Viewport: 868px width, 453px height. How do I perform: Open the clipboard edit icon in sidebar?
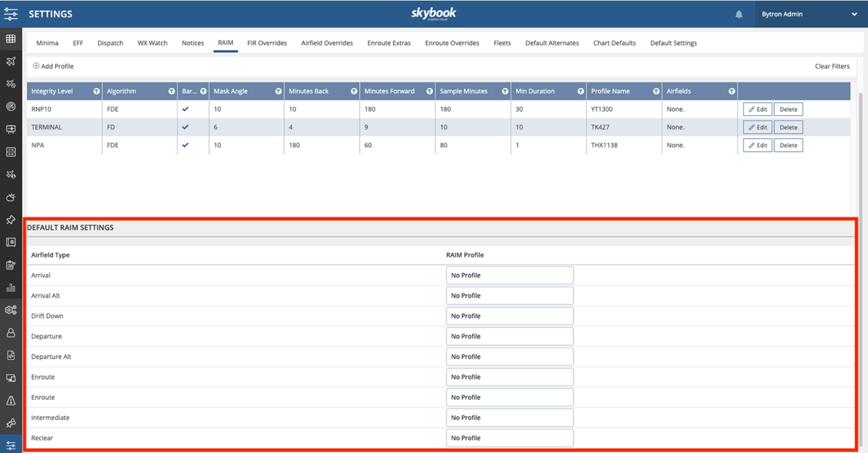click(x=11, y=265)
